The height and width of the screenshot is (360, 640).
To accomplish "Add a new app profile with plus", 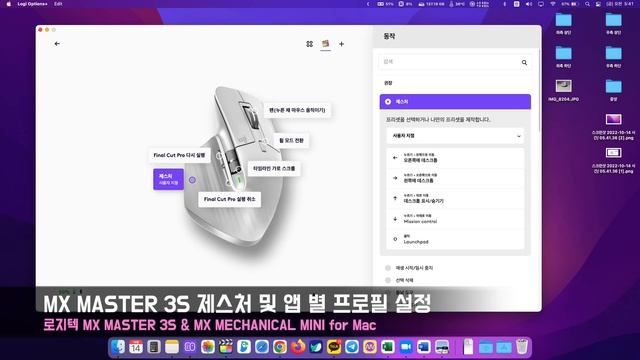I will pyautogui.click(x=341, y=44).
